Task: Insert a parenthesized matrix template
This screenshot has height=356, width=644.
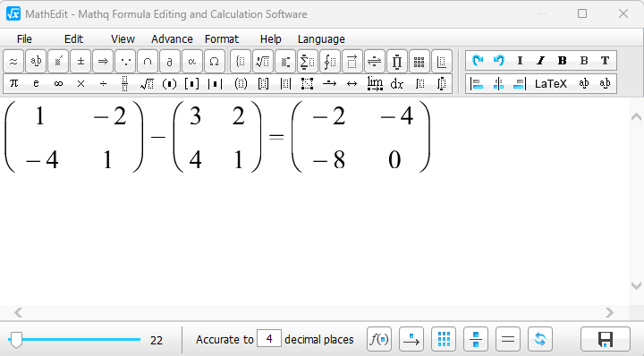Action: coord(241,84)
